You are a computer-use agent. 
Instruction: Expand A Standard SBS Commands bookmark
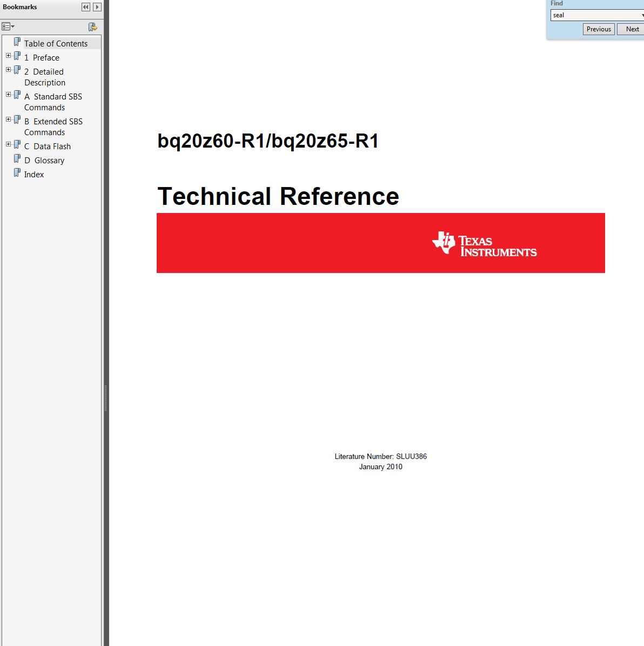pos(8,95)
